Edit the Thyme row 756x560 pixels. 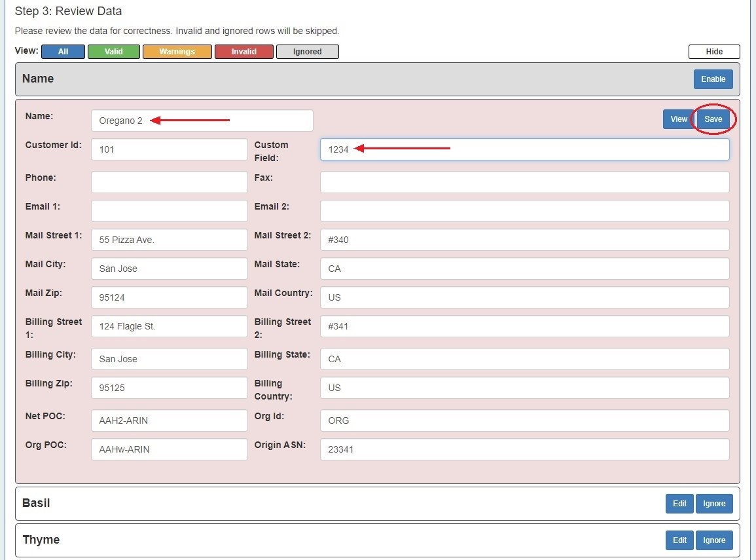click(679, 540)
